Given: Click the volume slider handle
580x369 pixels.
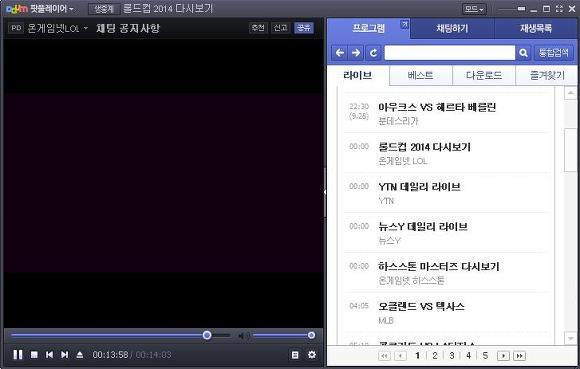Looking at the screenshot, I should click(311, 335).
